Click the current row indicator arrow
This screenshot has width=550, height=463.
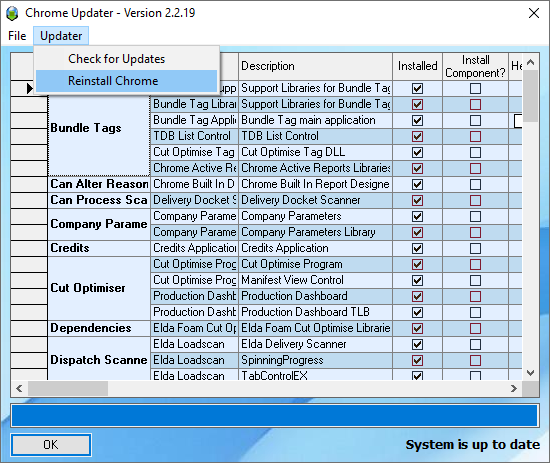pos(29,88)
